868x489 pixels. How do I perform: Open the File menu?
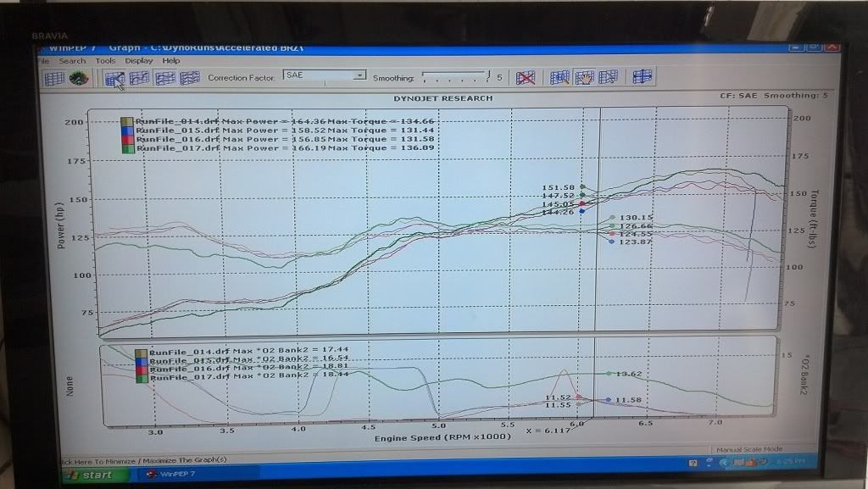point(42,61)
